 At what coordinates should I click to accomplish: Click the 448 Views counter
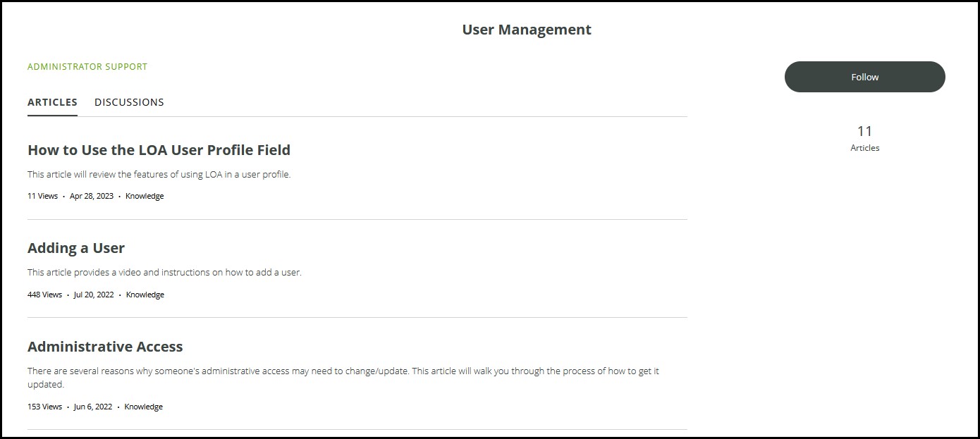(45, 295)
